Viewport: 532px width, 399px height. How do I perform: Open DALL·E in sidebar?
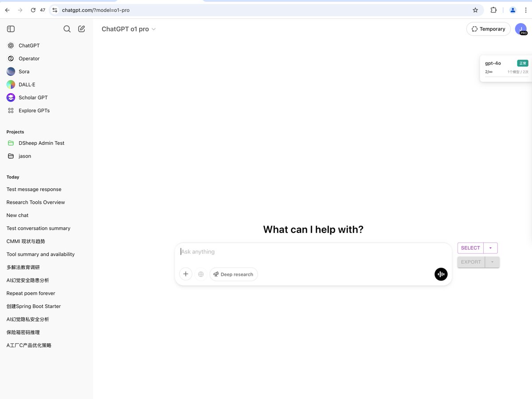click(x=47, y=84)
